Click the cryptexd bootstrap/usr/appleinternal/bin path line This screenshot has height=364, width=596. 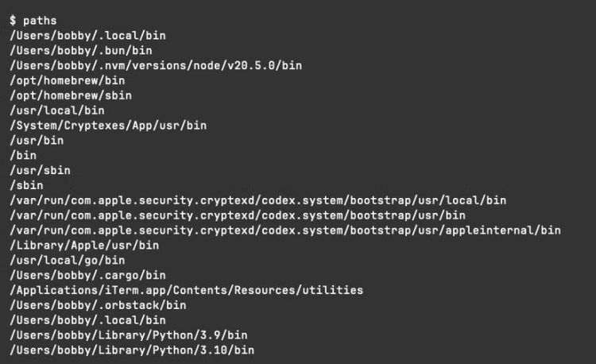(285, 230)
